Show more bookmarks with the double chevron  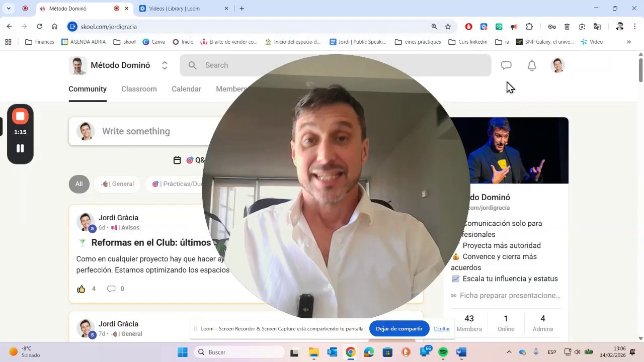coord(628,42)
